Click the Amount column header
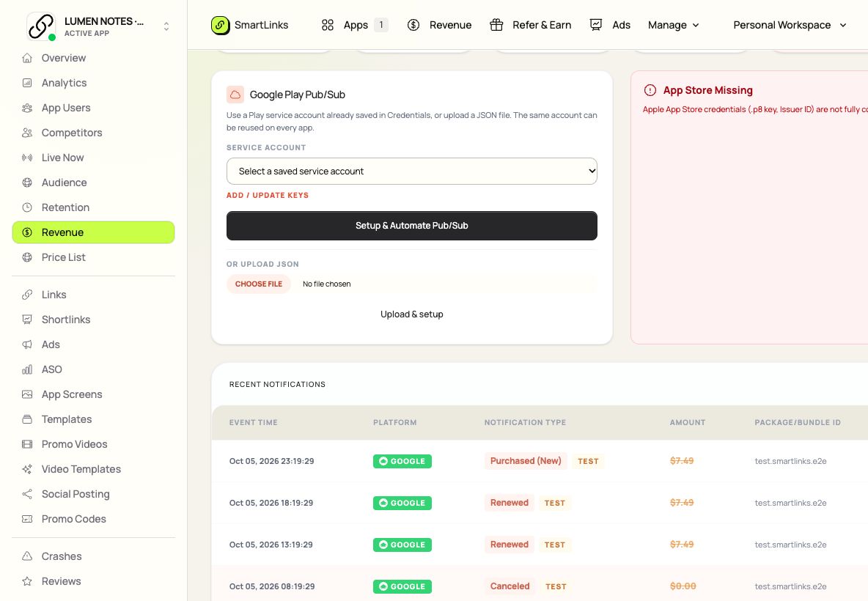The height and width of the screenshot is (601, 868). 688,423
